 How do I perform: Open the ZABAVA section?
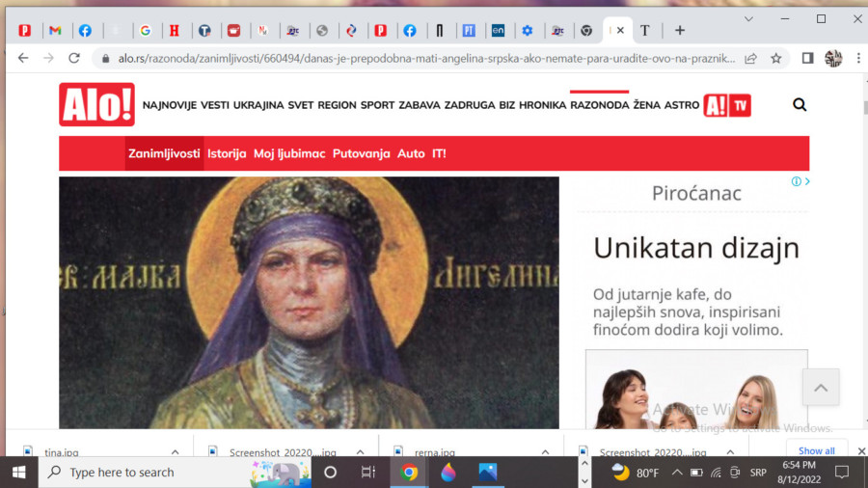click(x=420, y=105)
